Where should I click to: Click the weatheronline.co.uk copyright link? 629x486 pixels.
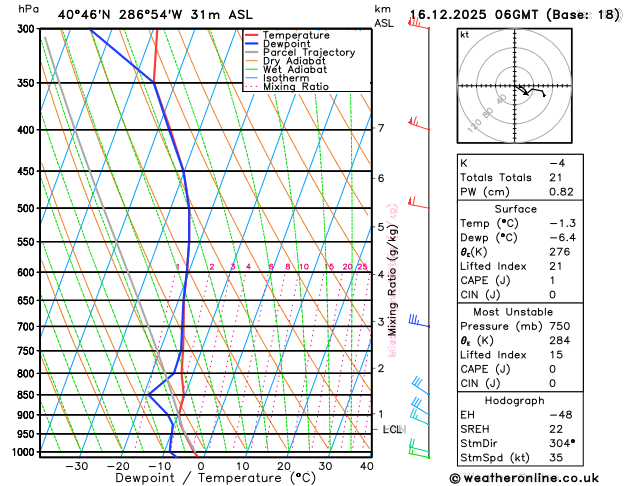[524, 478]
